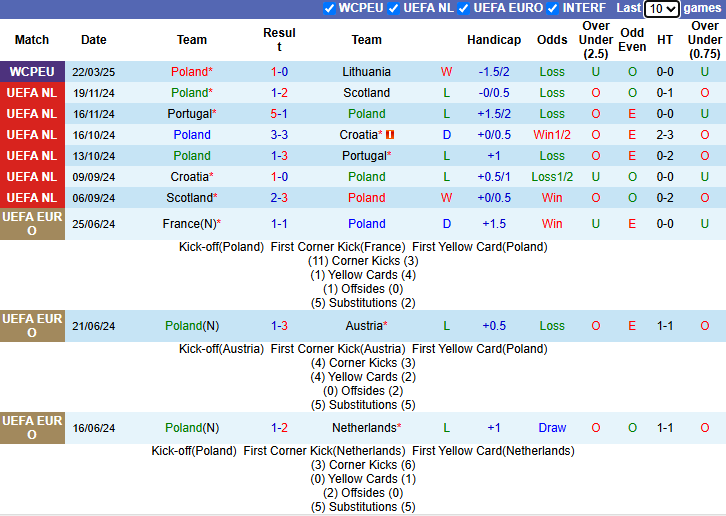Click Lithuania team name
Screen dimensions: 726x516
pos(366,72)
